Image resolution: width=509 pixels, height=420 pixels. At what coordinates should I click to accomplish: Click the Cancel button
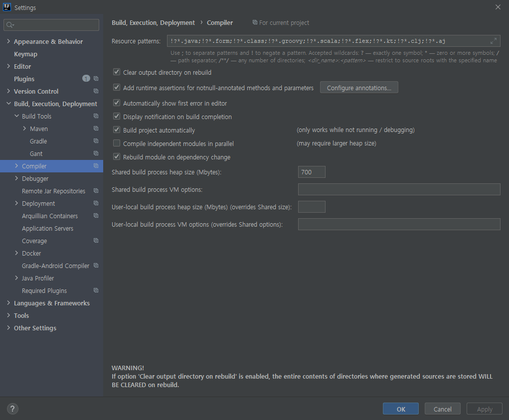tap(443, 409)
